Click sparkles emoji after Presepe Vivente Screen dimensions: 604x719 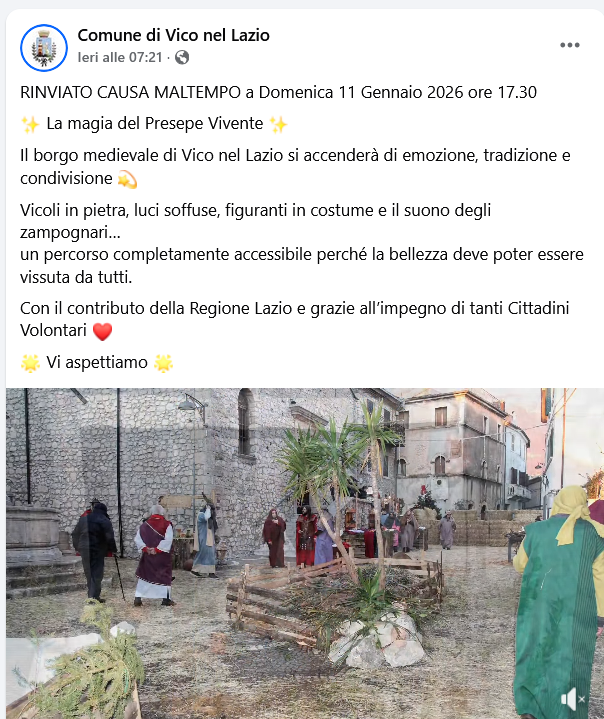point(278,124)
